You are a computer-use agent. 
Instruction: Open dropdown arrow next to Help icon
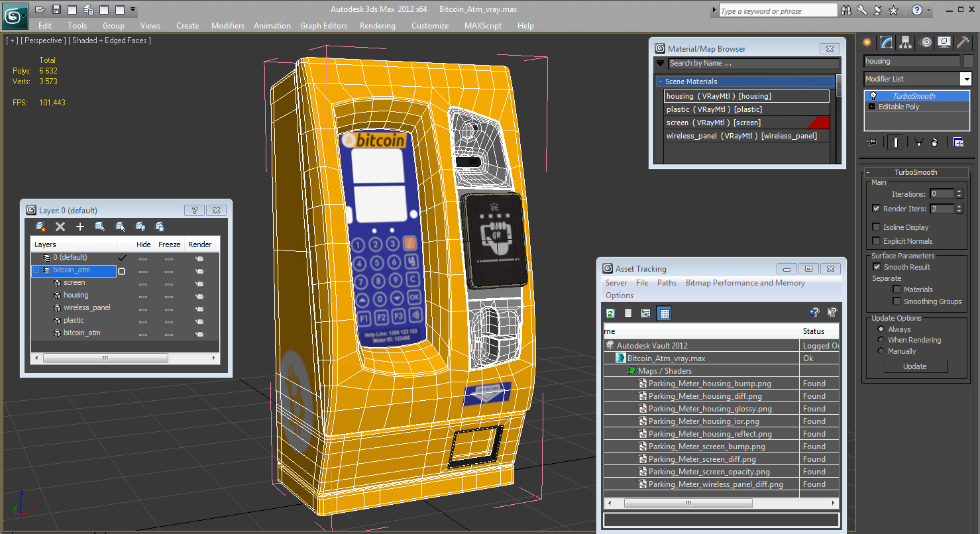point(929,11)
